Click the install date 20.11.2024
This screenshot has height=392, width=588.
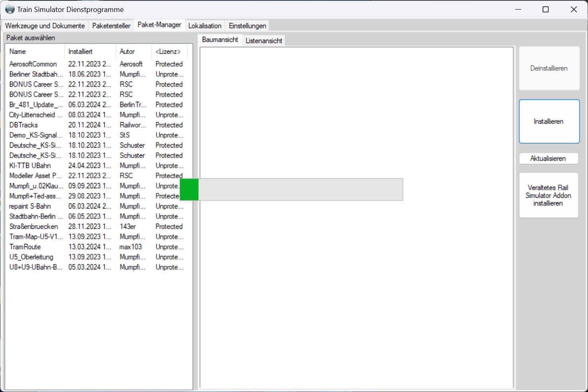(x=90, y=125)
